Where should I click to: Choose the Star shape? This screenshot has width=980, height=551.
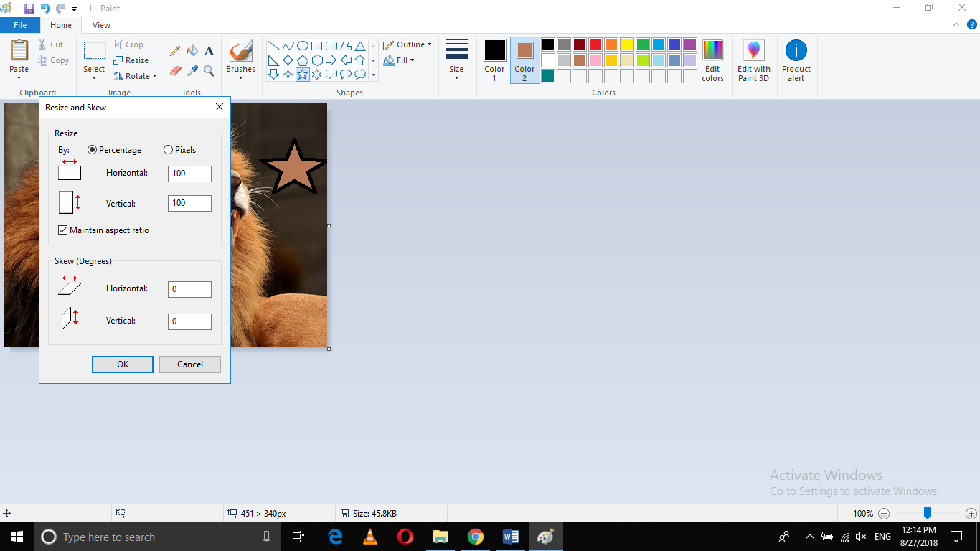(x=303, y=73)
